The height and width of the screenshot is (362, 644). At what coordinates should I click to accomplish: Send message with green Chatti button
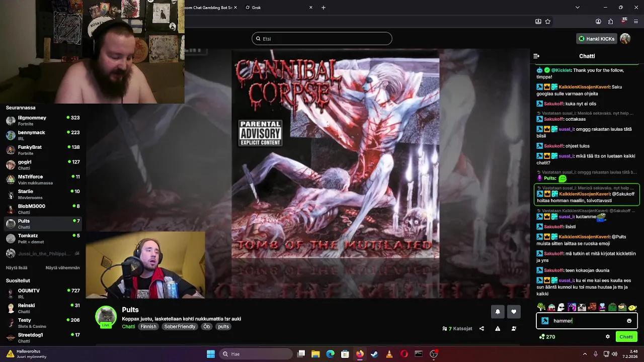pyautogui.click(x=626, y=337)
